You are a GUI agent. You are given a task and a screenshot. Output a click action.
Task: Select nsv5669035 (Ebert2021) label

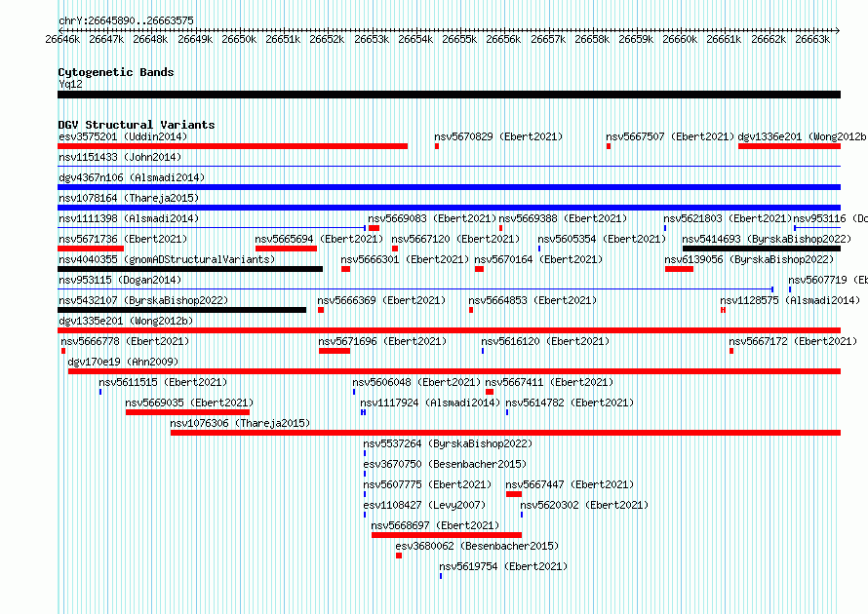pos(189,403)
